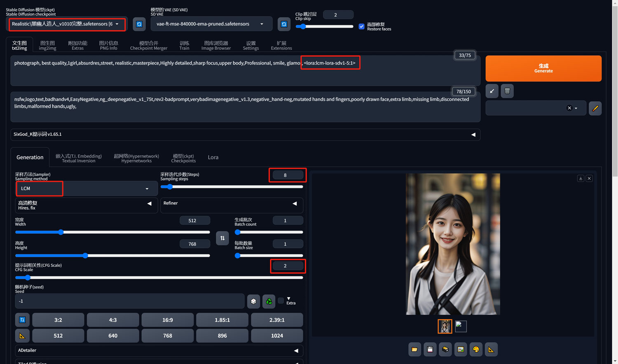The width and height of the screenshot is (618, 364).
Task: Click the random seed dice icon
Action: click(x=253, y=301)
